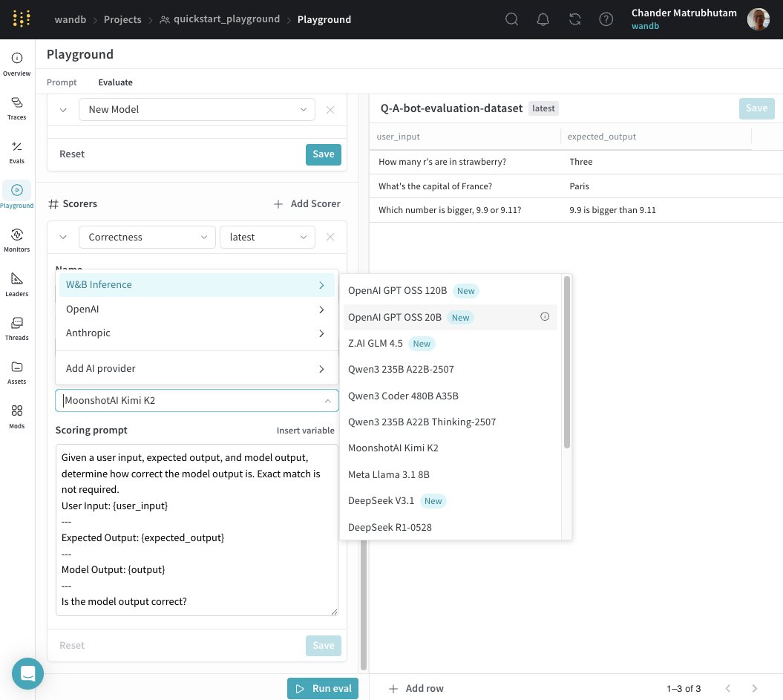Open the New Model dropdown
Image resolution: width=783 pixels, height=700 pixels.
click(x=197, y=109)
